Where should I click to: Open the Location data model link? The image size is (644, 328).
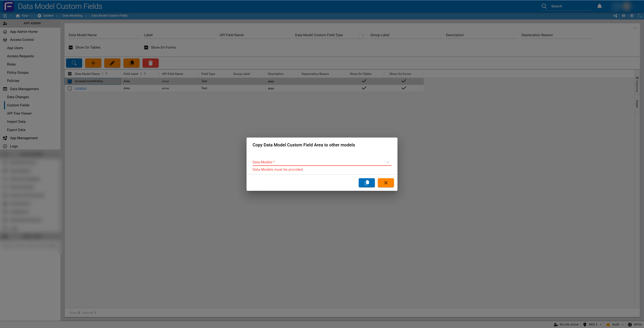tap(80, 88)
